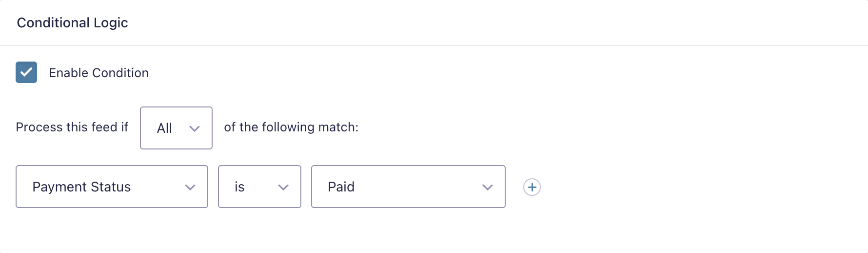Click the Enable Condition label text
Viewport: 868px width, 253px height.
pyautogui.click(x=99, y=73)
